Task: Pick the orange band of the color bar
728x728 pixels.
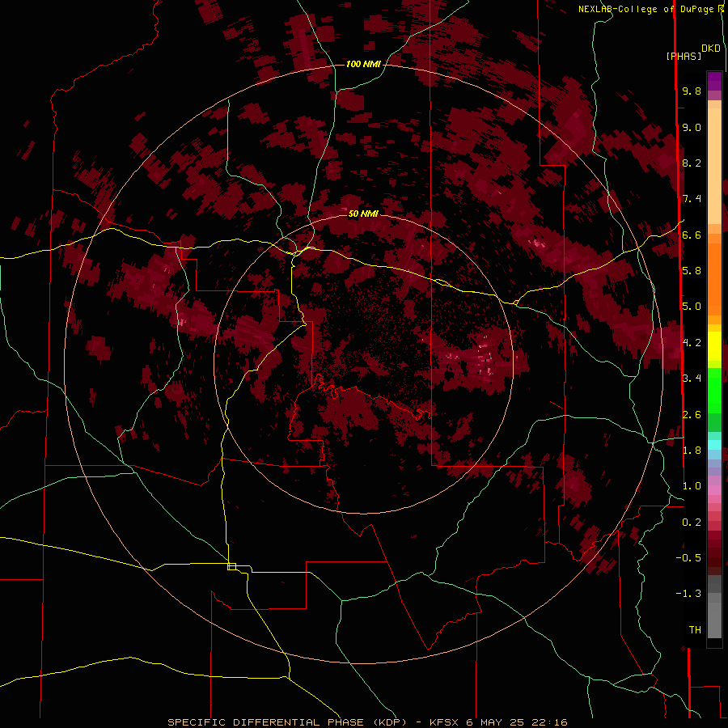Action: tap(714, 280)
